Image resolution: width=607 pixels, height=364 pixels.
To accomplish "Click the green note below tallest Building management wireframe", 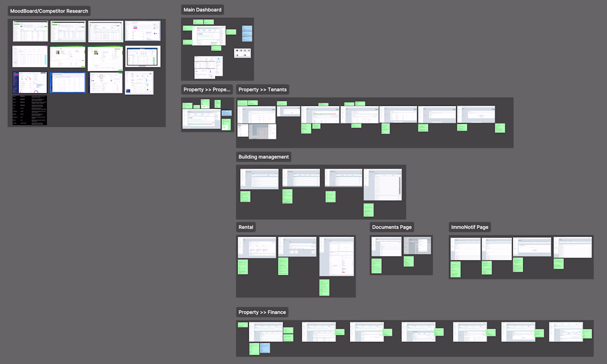I will pos(369,210).
